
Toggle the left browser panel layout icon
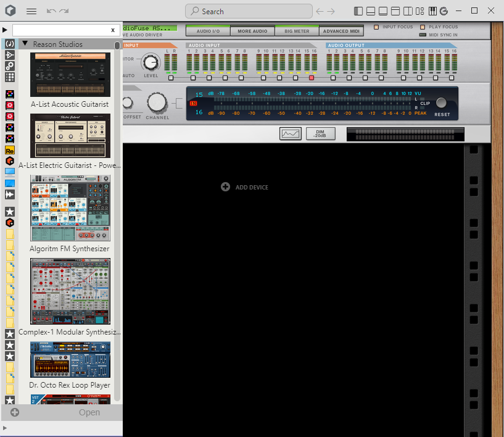point(358,11)
